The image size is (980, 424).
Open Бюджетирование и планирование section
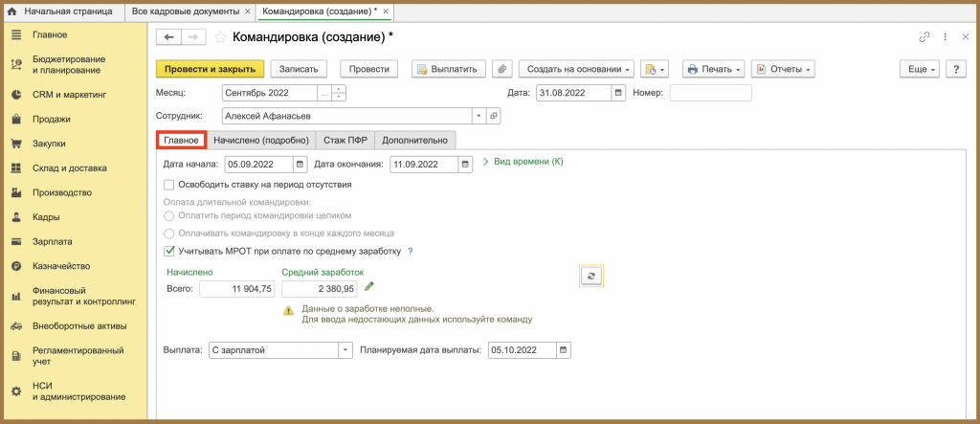[x=69, y=64]
